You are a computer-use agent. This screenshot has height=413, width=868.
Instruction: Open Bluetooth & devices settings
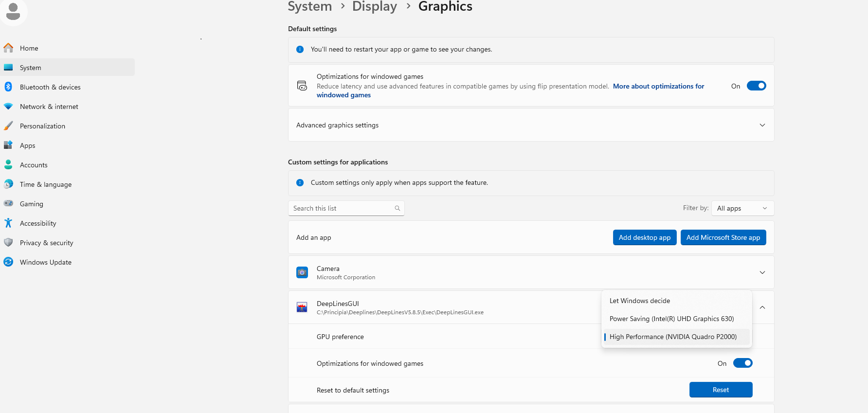[x=50, y=87]
